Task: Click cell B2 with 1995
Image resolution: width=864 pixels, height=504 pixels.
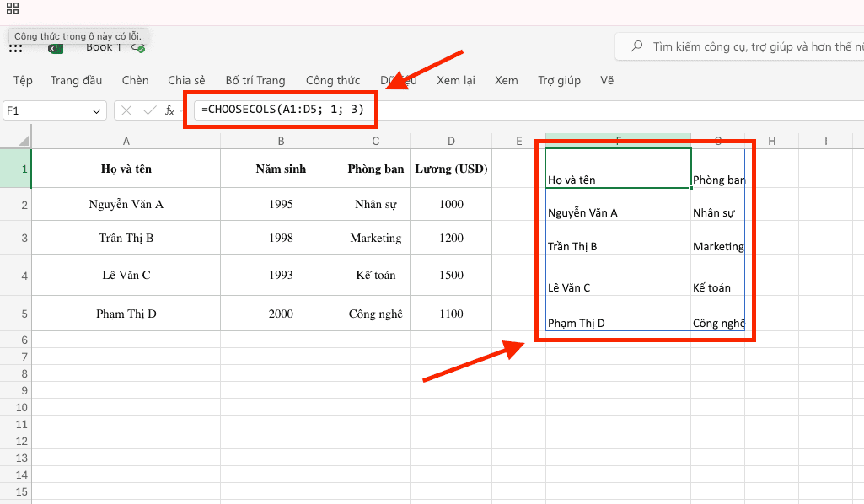Action: [281, 204]
